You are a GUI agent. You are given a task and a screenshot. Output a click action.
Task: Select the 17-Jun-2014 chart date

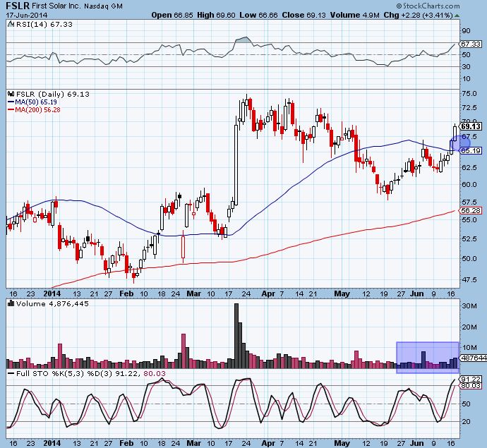click(x=26, y=15)
